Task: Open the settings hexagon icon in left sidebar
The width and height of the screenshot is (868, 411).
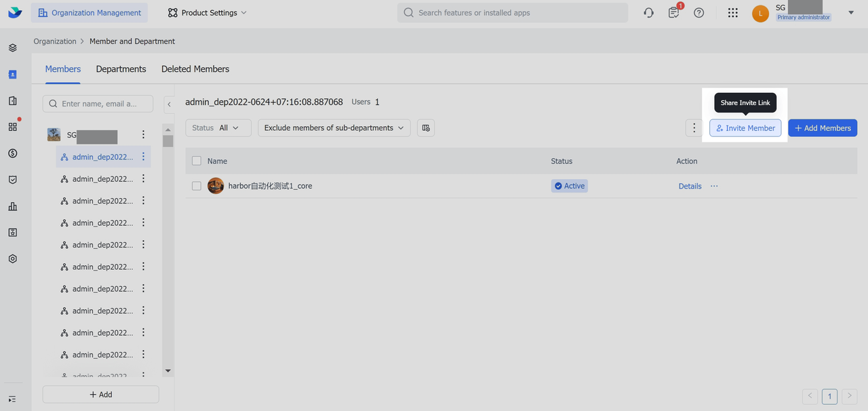Action: click(12, 258)
